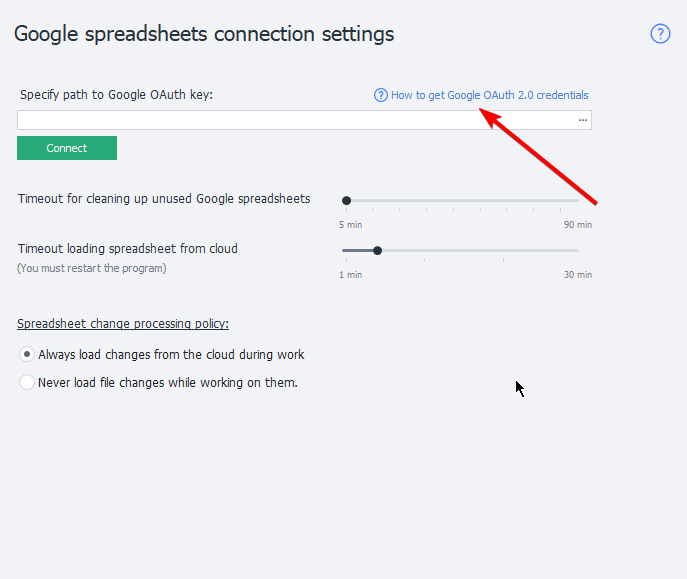Click the "Google spreadsheets connection settings" title
The height and width of the screenshot is (579, 687).
204,34
